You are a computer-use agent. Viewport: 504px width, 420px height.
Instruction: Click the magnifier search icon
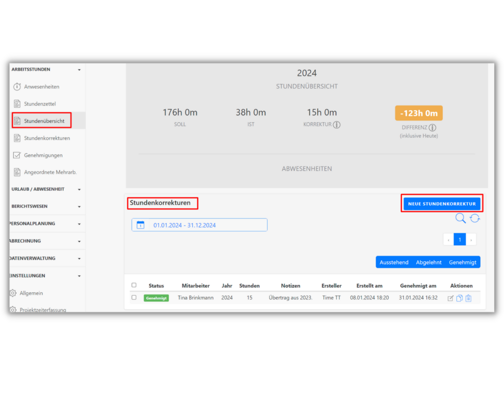point(460,218)
